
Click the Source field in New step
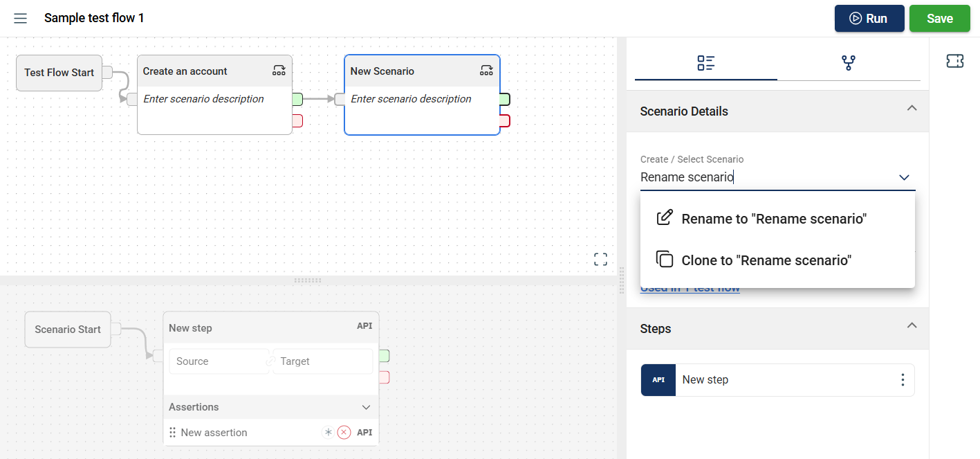coord(218,361)
